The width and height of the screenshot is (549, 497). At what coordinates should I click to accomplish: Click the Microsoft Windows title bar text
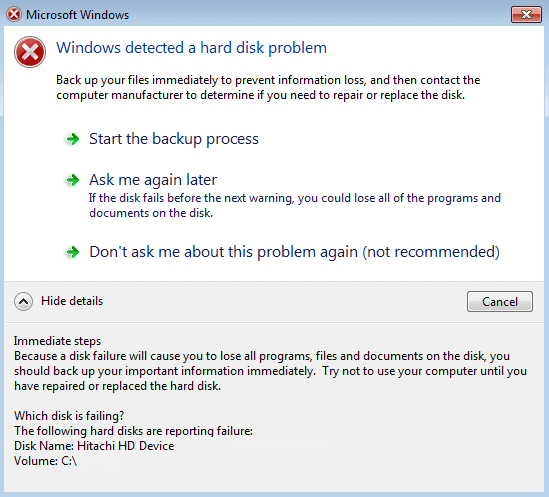(x=77, y=15)
